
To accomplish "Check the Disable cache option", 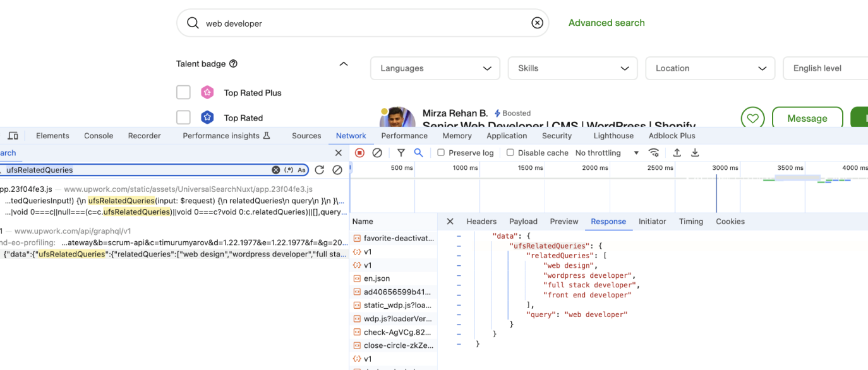I will 510,153.
